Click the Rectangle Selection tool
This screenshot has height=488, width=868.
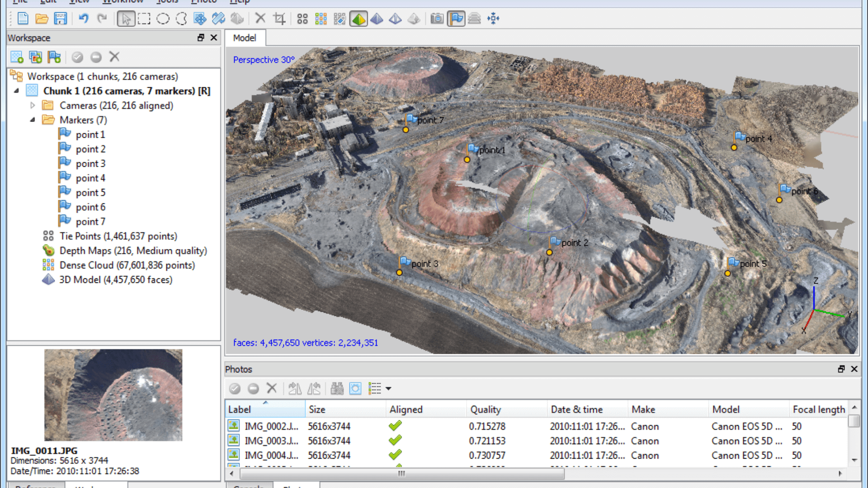tap(145, 19)
